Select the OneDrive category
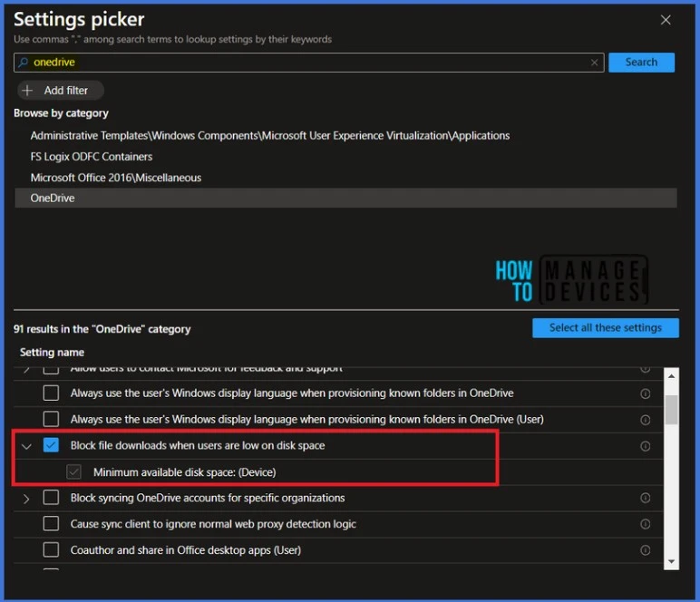 pos(345,199)
